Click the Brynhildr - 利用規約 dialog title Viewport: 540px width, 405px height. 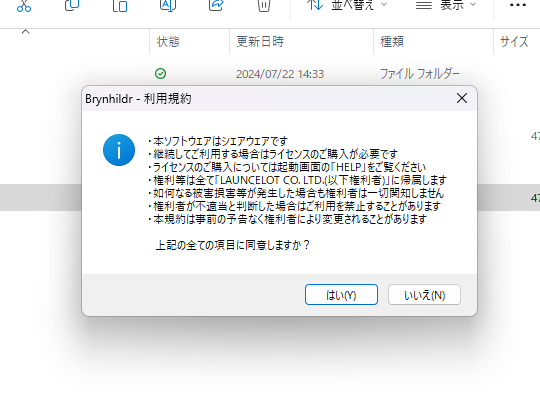(138, 99)
